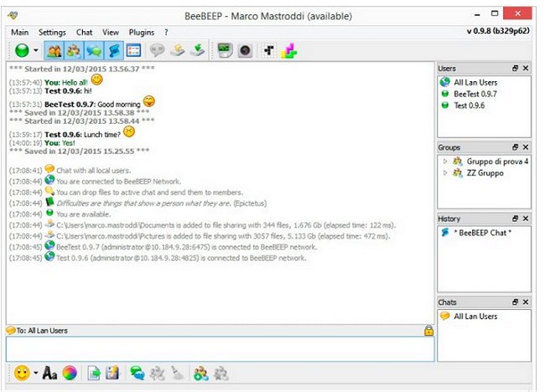Select BeeTest 0.9.7 in Users list

475,94
